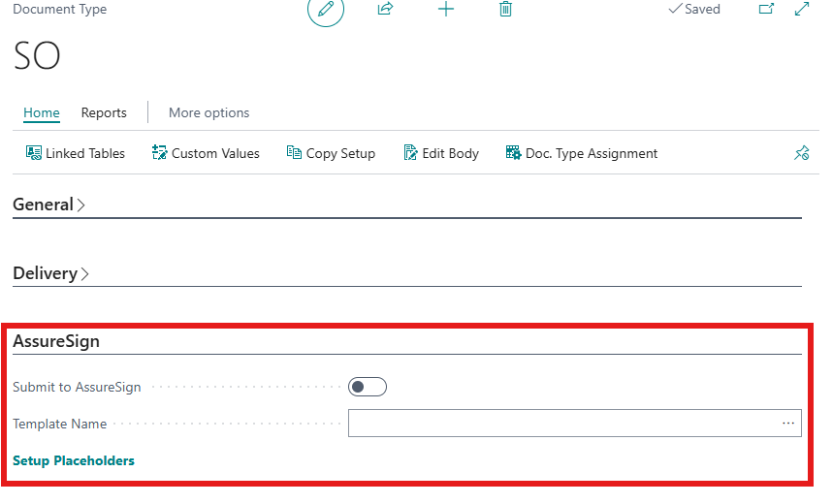This screenshot has height=504, width=833.
Task: Click the trash delete icon
Action: (505, 9)
